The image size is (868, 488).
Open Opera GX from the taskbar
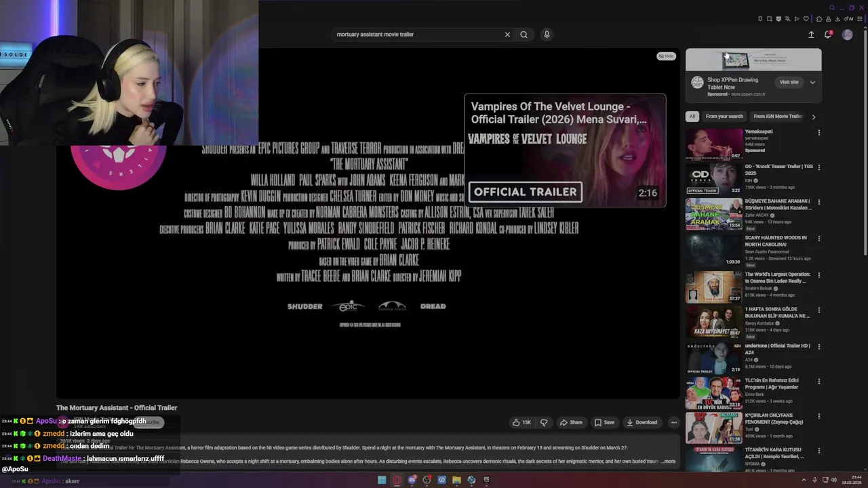397,480
